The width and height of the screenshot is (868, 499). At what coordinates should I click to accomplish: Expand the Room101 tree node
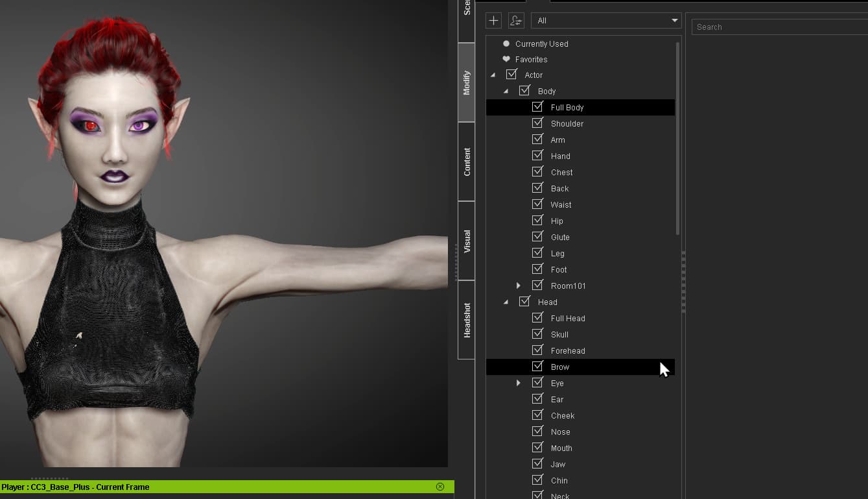518,286
